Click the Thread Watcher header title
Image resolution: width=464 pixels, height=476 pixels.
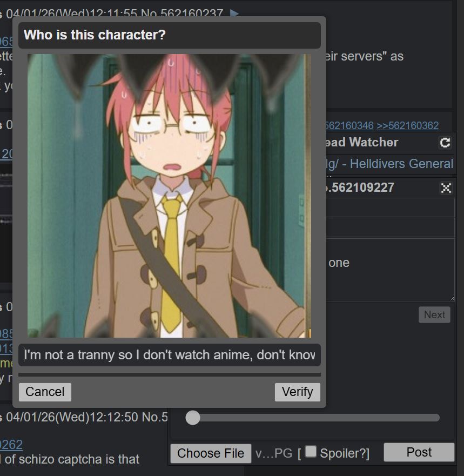pos(362,143)
